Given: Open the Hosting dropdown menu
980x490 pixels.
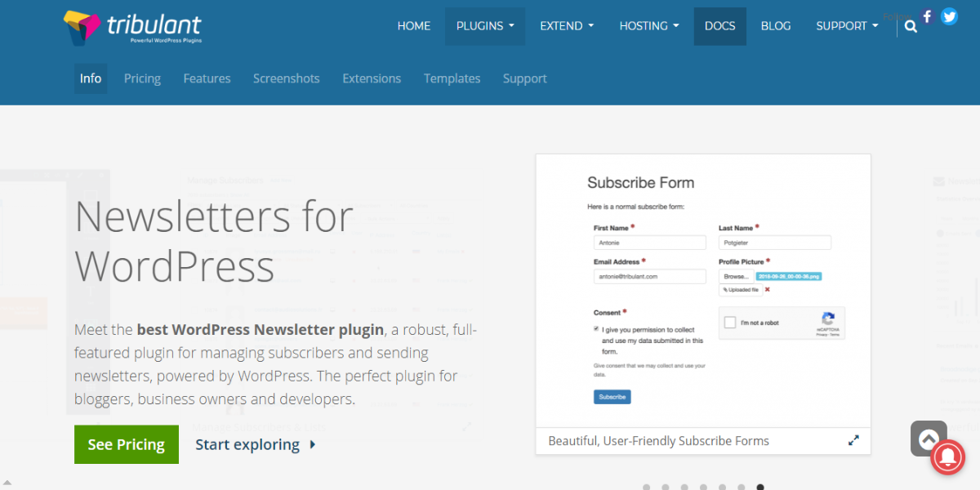Looking at the screenshot, I should (x=649, y=26).
